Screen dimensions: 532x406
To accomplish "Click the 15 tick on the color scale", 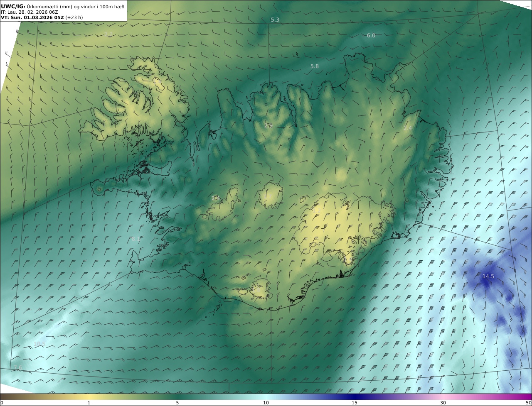I will (x=355, y=403).
